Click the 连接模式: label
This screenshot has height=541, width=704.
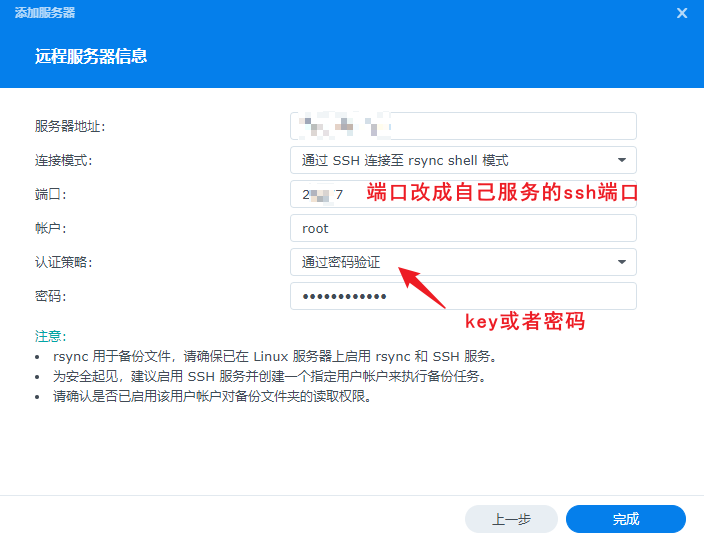pyautogui.click(x=63, y=160)
